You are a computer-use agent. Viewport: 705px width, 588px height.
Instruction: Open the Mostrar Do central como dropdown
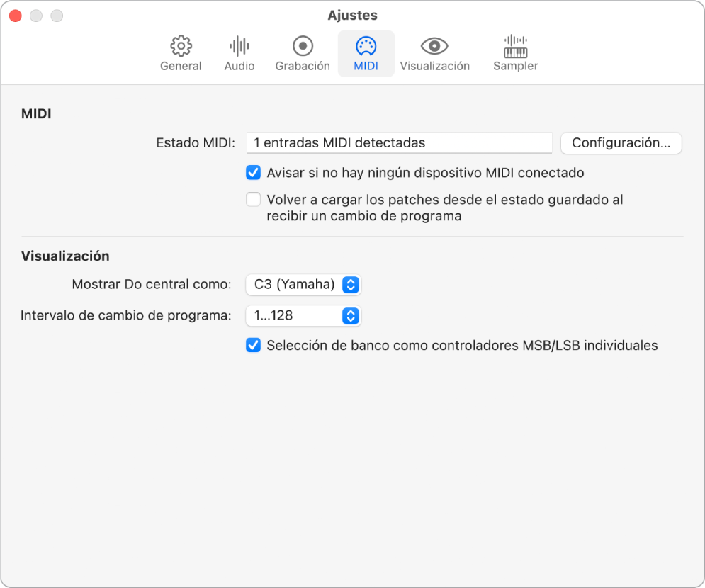pyautogui.click(x=303, y=285)
